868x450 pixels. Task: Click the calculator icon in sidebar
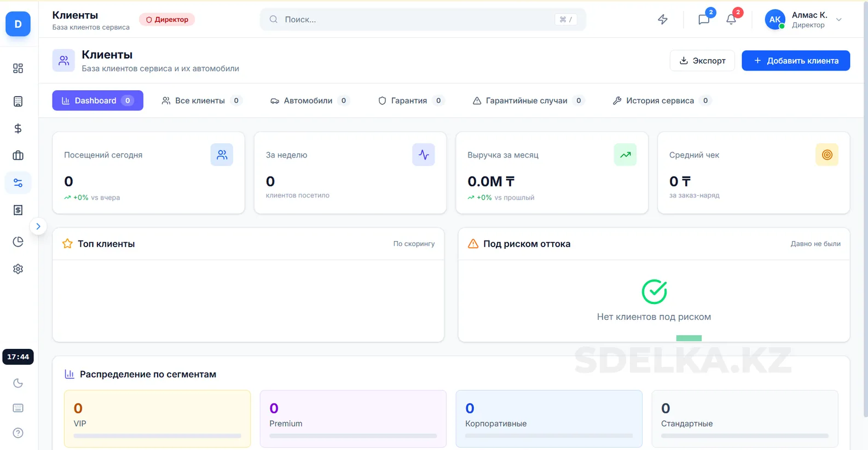pos(18,101)
